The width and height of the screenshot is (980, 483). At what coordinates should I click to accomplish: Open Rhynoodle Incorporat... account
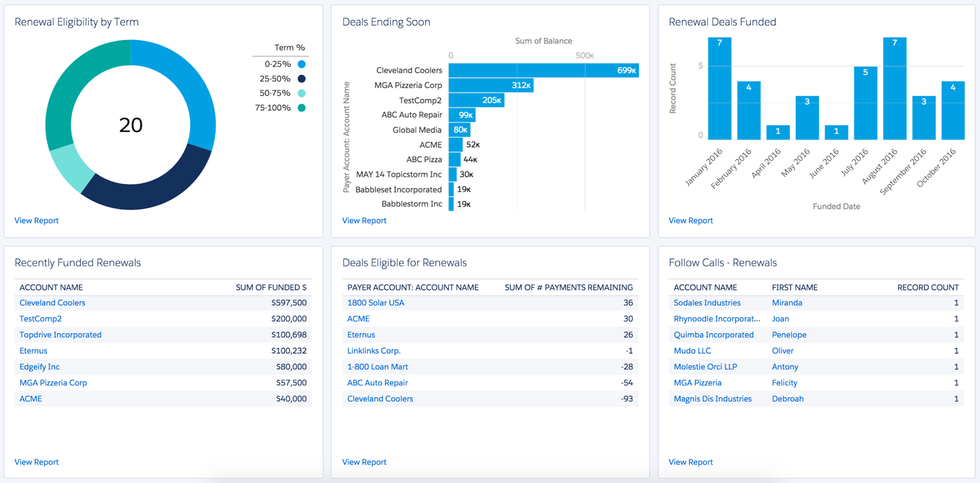(x=717, y=319)
